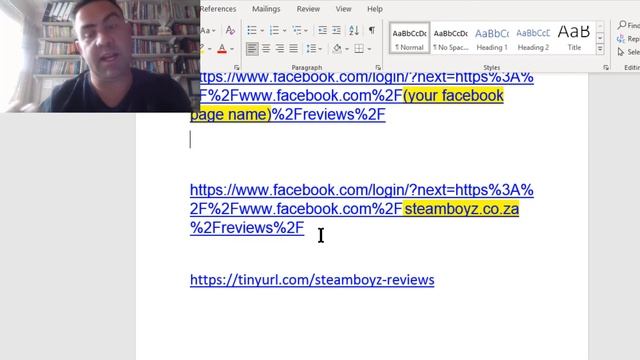Screen dimensions: 640x360
Task: Open Line Spacing dropdown arrow
Action: point(320,49)
